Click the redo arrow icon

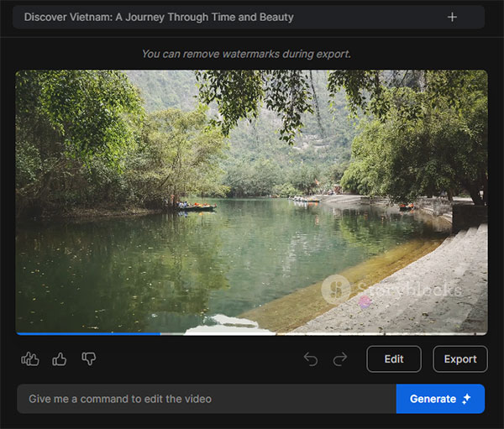[x=340, y=359]
